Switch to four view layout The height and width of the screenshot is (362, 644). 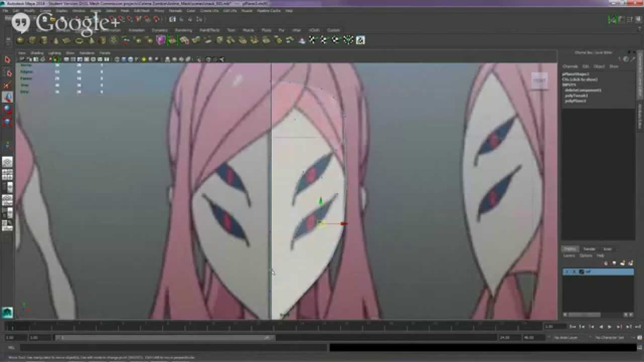tap(7, 174)
